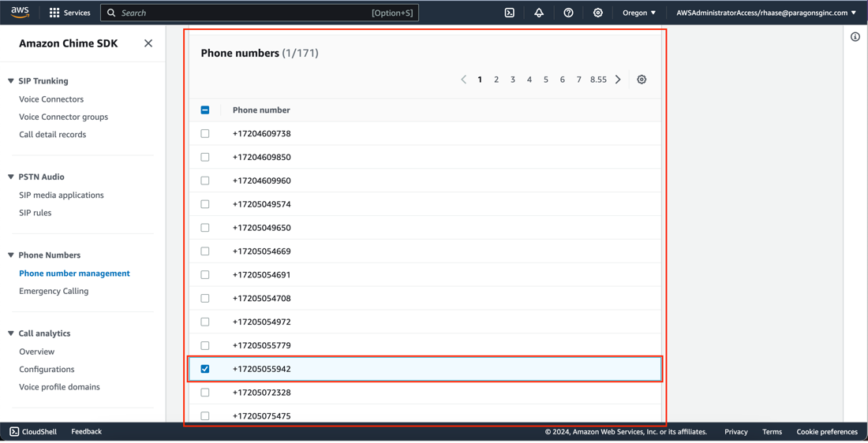Open Call detail records

tap(53, 134)
